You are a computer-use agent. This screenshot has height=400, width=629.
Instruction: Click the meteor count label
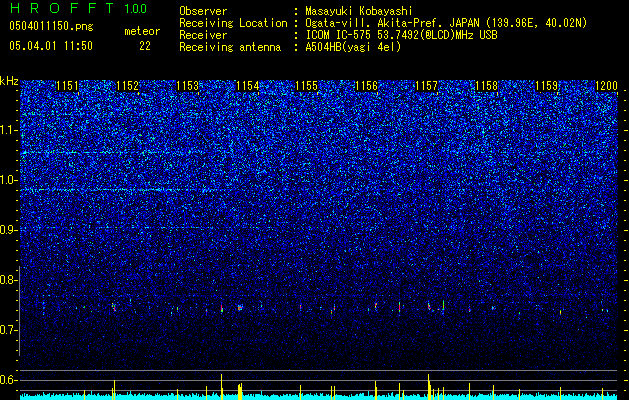[x=142, y=31]
